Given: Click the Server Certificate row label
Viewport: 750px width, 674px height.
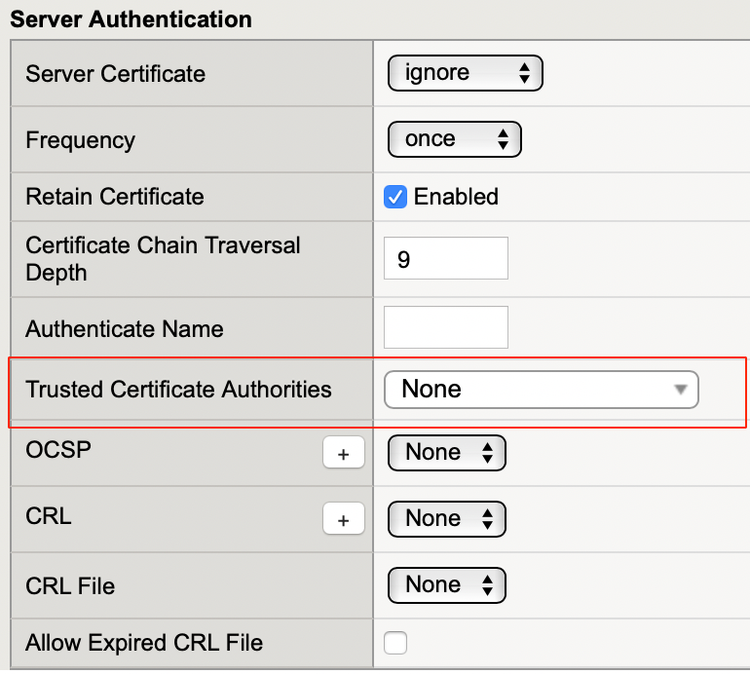Looking at the screenshot, I should pyautogui.click(x=116, y=73).
